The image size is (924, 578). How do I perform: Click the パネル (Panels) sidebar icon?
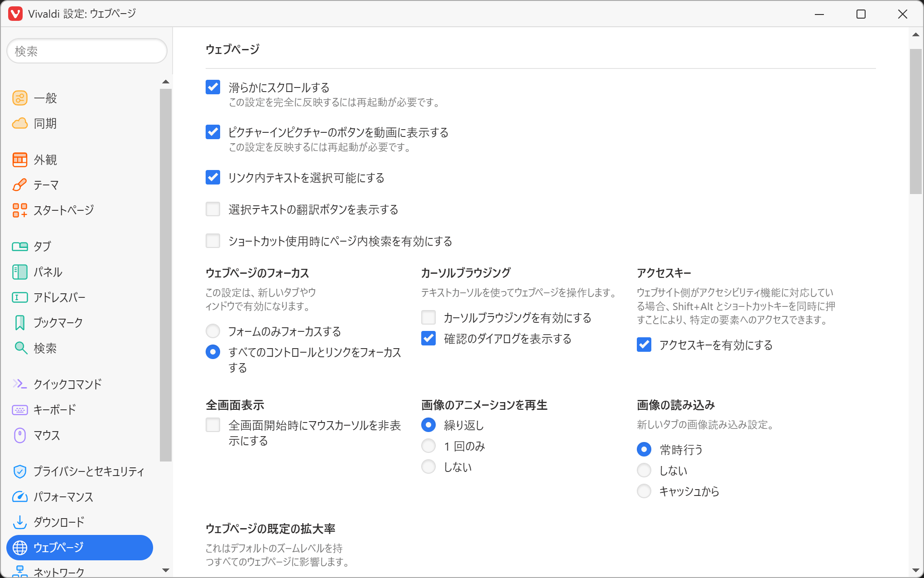pyautogui.click(x=19, y=272)
